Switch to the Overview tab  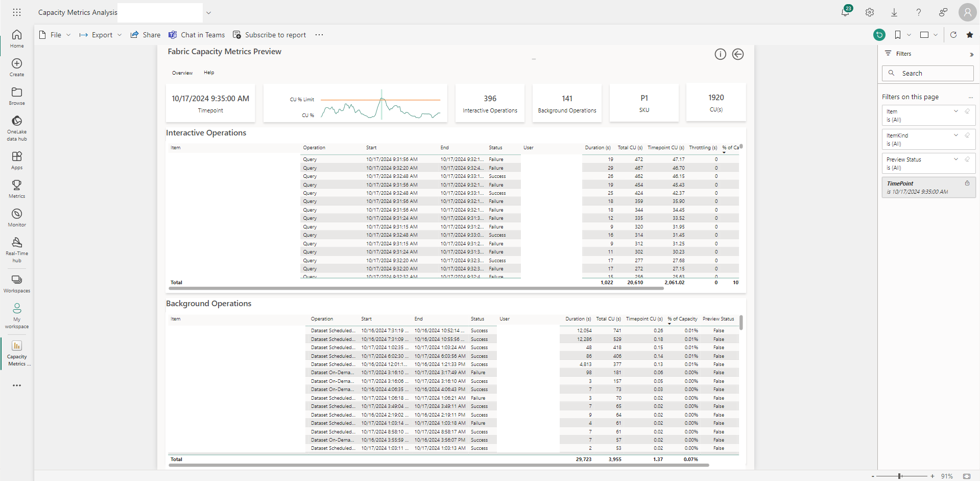[182, 73]
